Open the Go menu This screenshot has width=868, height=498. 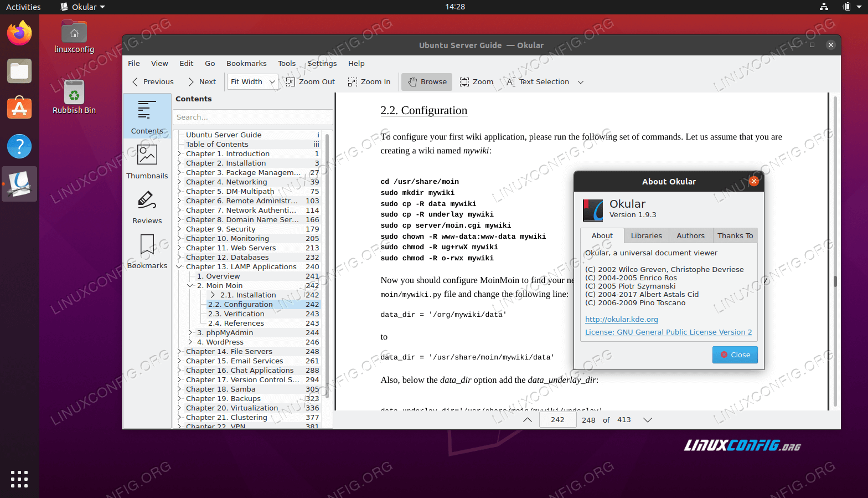pos(210,64)
